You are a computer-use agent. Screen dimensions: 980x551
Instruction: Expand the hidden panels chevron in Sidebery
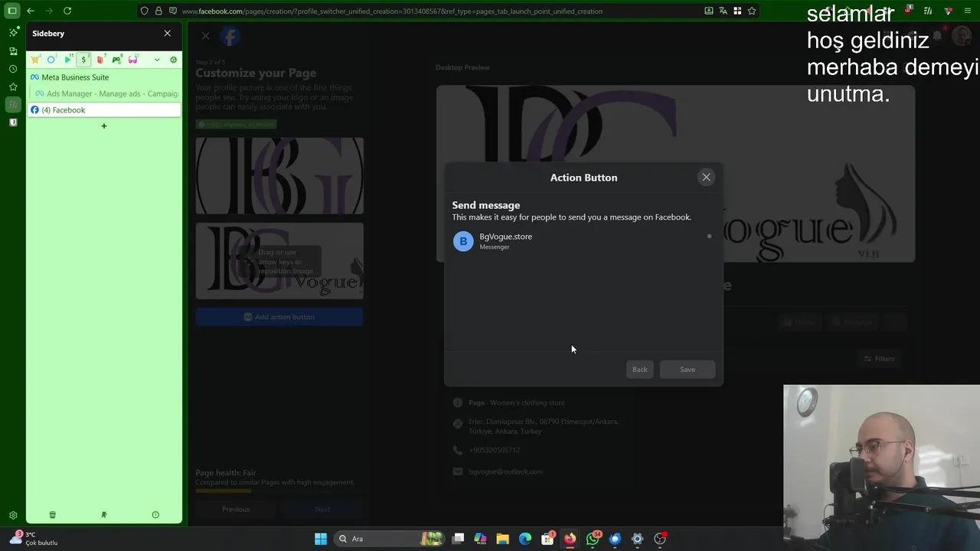[157, 60]
